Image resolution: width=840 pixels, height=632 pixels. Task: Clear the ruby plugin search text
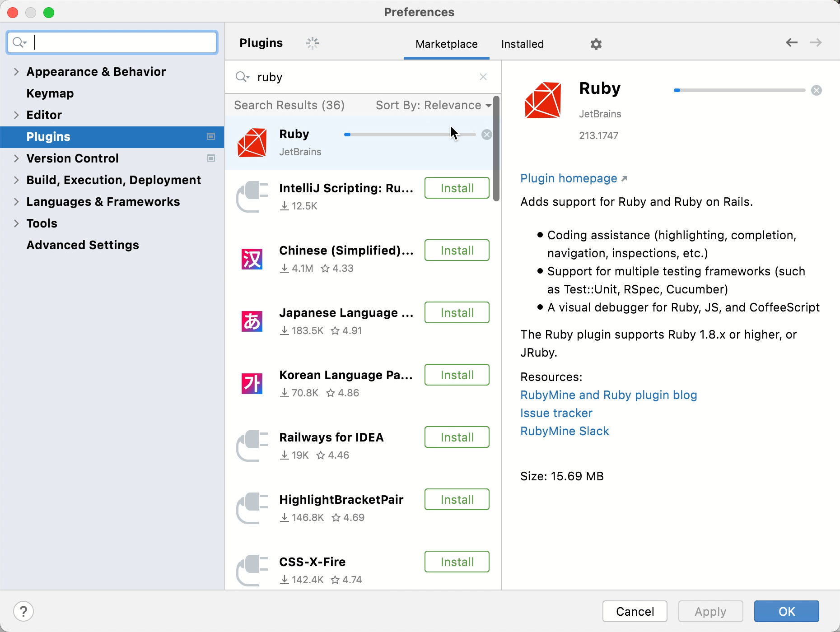(483, 77)
